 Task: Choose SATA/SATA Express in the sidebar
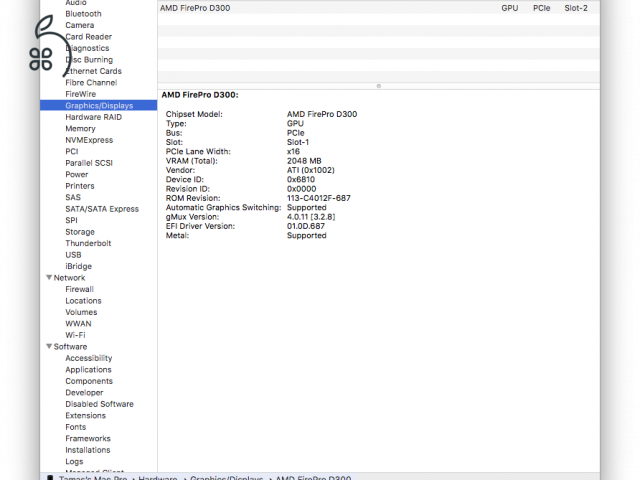coord(102,209)
